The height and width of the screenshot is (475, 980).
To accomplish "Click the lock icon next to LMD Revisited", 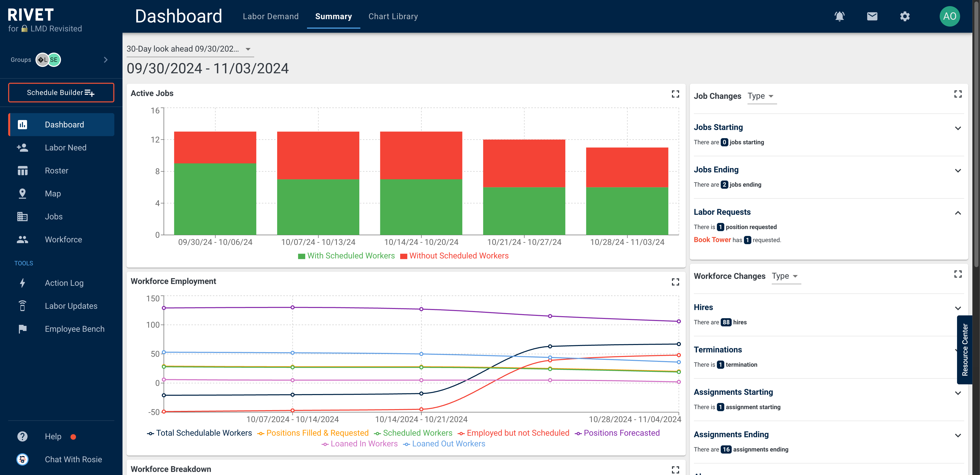I will coord(24,29).
